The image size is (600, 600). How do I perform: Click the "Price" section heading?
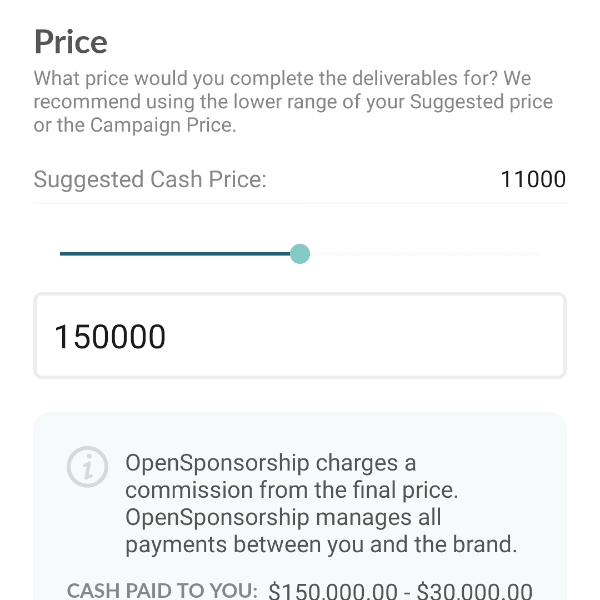tap(70, 42)
